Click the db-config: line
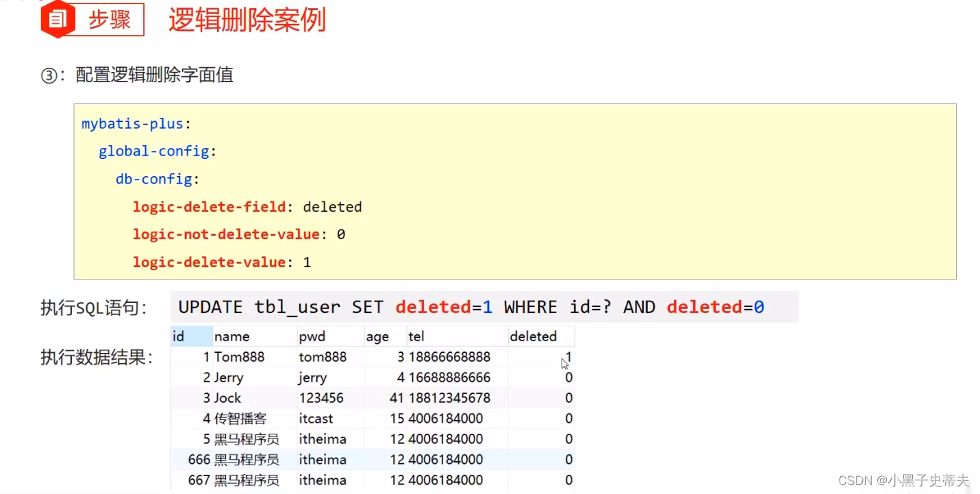Image resolution: width=980 pixels, height=494 pixels. coord(158,179)
